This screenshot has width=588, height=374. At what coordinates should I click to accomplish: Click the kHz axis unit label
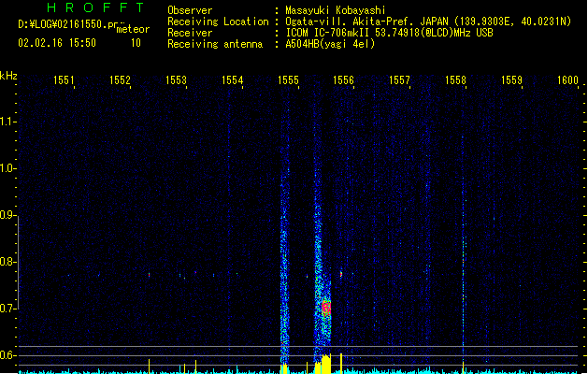8,76
